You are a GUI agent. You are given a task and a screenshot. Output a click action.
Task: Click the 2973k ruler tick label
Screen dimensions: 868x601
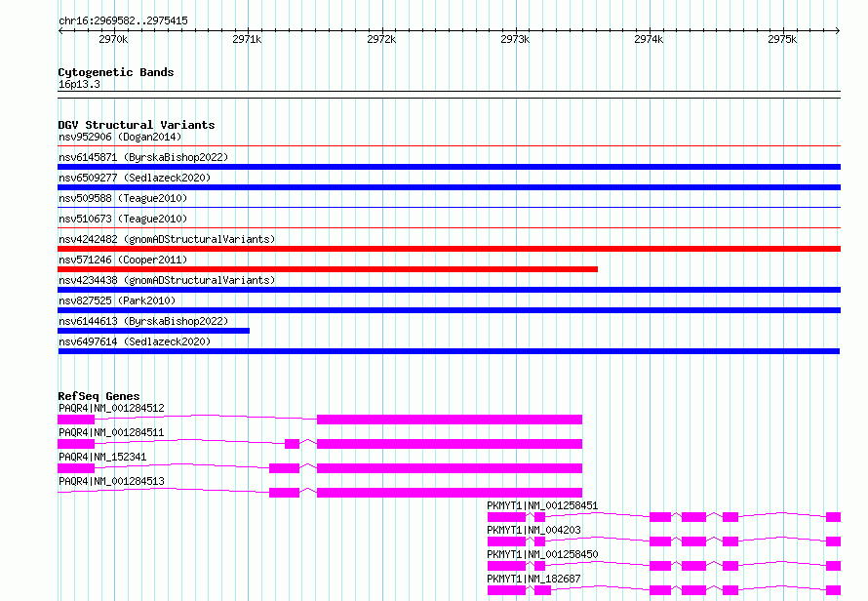coord(515,39)
